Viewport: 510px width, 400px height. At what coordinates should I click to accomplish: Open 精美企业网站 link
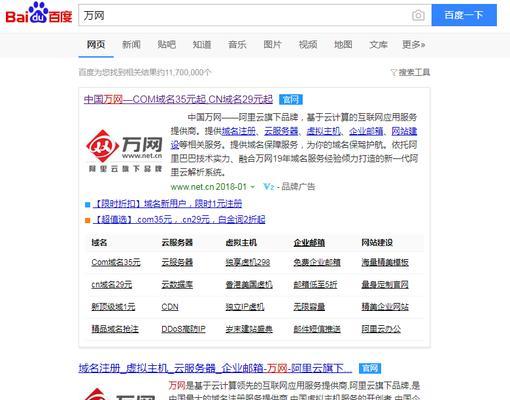click(385, 307)
